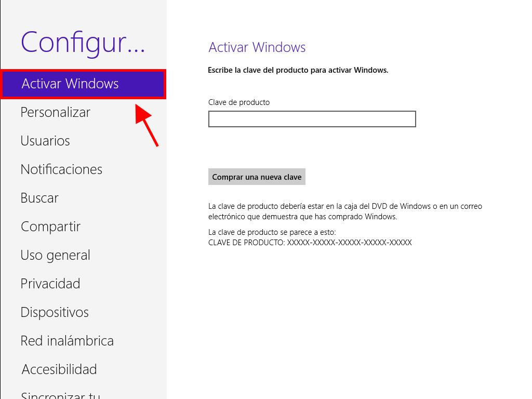
Task: Open the Personalizar settings section
Action: click(x=55, y=112)
